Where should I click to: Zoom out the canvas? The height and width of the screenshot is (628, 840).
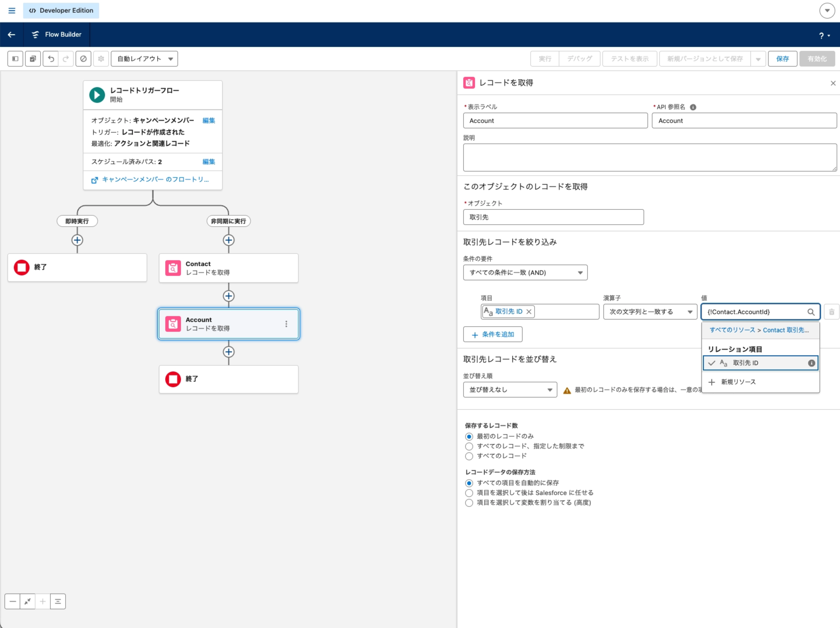[x=13, y=602]
